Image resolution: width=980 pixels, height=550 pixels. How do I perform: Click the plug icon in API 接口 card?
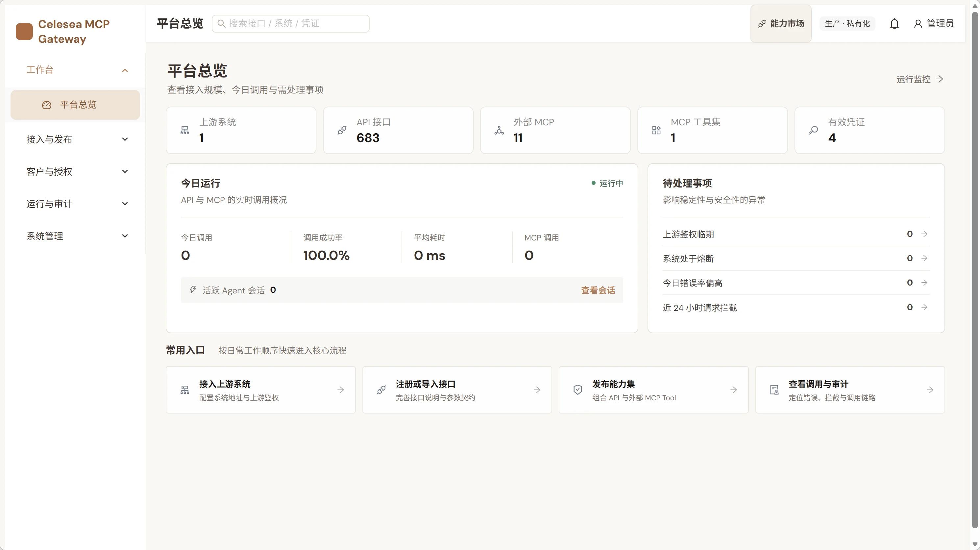(x=342, y=131)
